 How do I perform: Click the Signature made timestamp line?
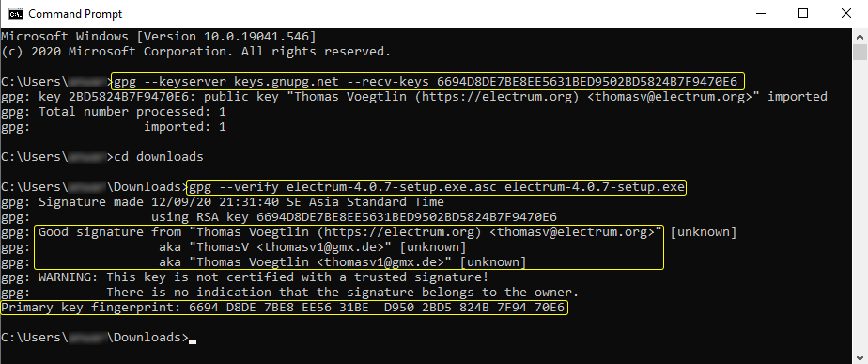coord(223,201)
